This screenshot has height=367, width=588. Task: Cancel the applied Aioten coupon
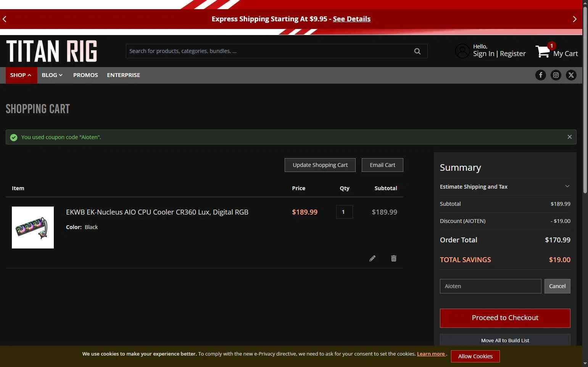pos(557,286)
